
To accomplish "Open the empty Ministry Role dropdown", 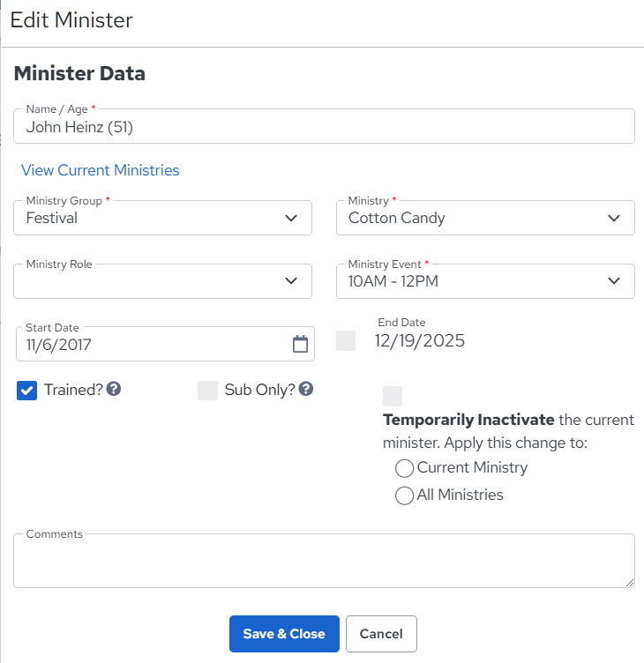I will click(163, 281).
